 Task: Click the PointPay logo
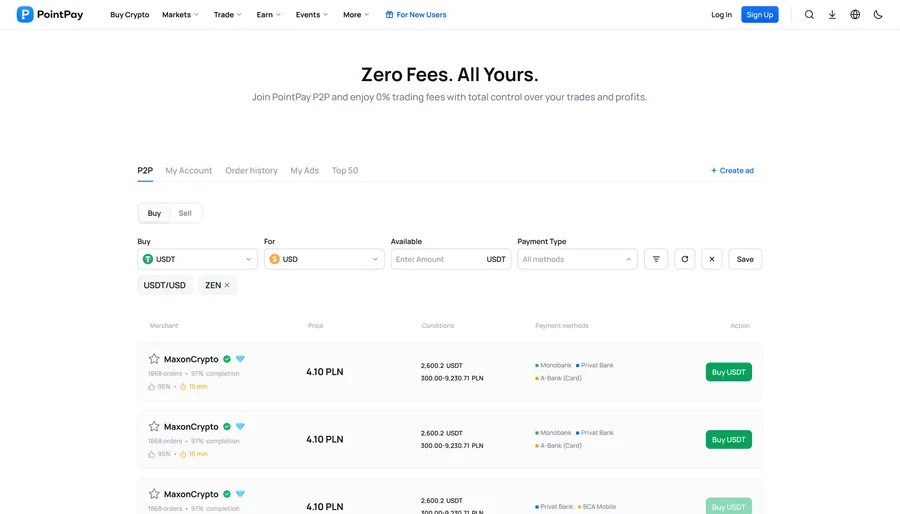pos(50,14)
